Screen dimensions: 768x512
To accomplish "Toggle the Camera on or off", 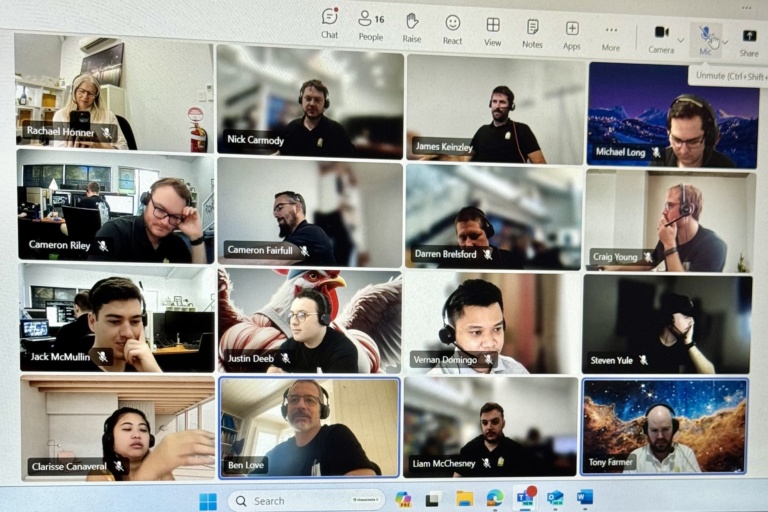I will point(661,37).
